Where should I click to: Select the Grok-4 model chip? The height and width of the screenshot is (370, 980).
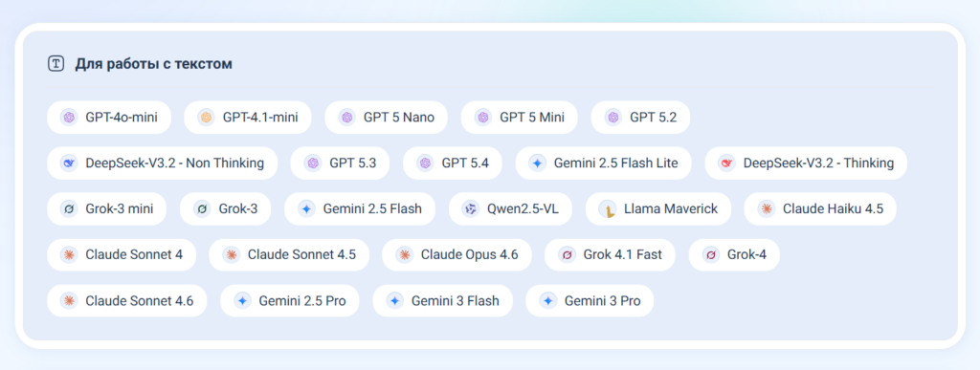tap(734, 254)
